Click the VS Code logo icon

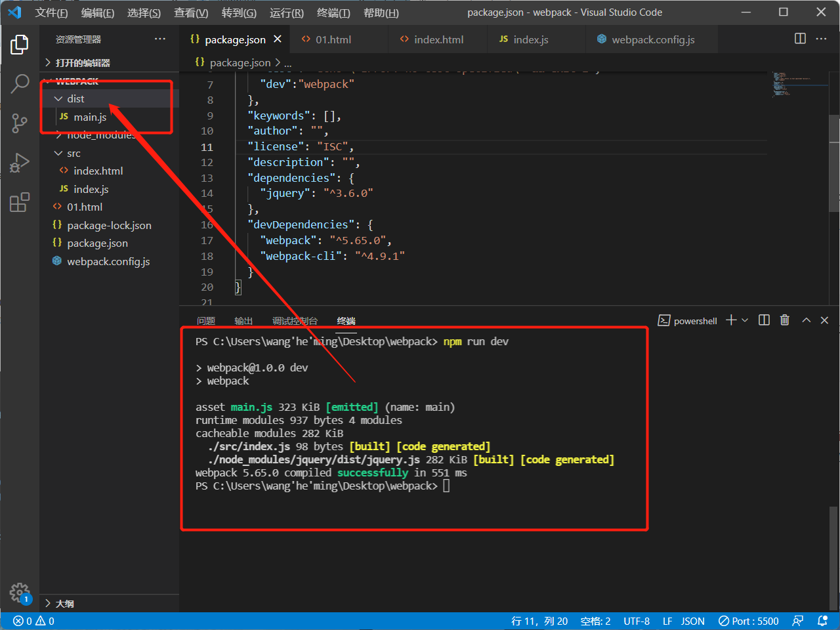point(14,12)
